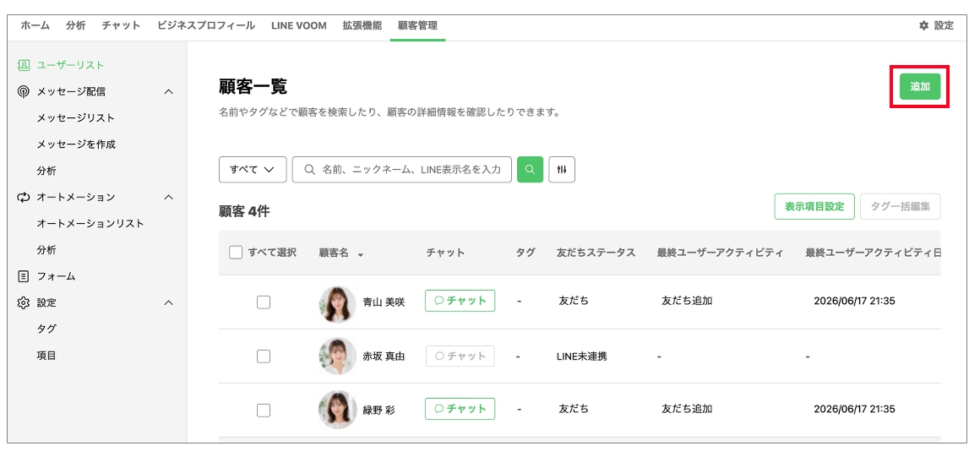Click the automation loop icon in sidebar
The height and width of the screenshot is (457, 980).
[23, 197]
